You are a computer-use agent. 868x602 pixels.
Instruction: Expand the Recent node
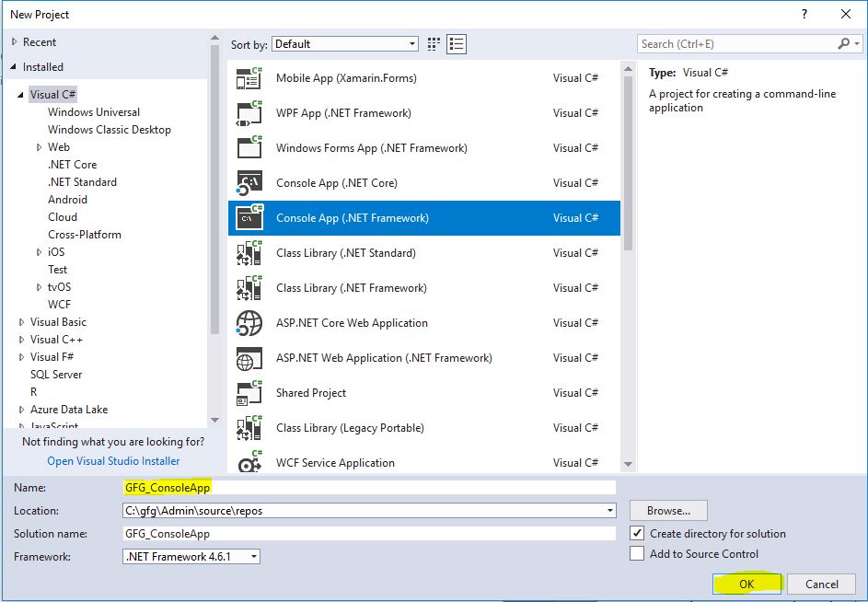pos(15,42)
